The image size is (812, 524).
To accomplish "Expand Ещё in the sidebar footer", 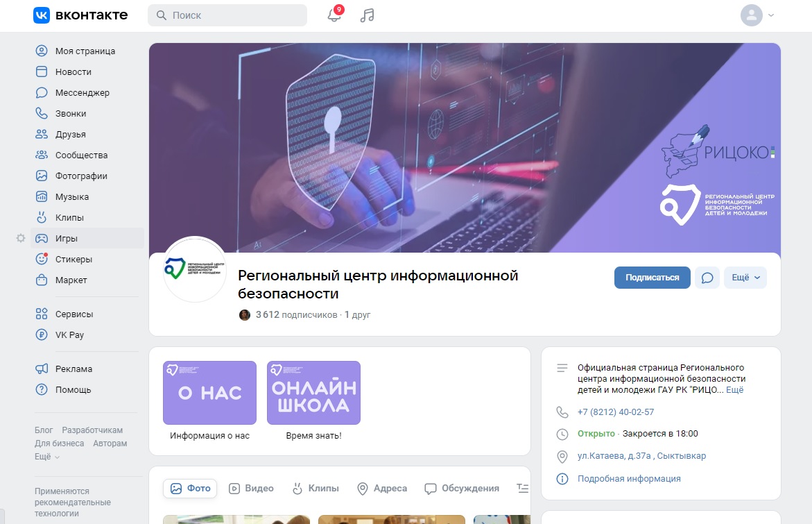I will coord(47,457).
